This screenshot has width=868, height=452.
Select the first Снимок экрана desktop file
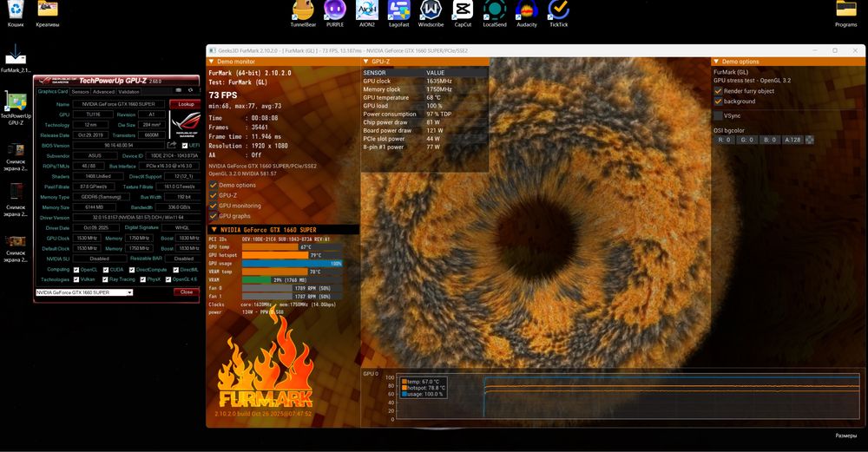(16, 156)
